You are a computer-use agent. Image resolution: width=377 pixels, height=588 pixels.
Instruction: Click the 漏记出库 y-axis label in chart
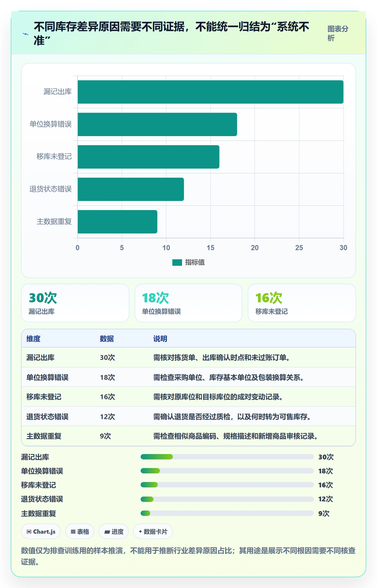coord(58,92)
